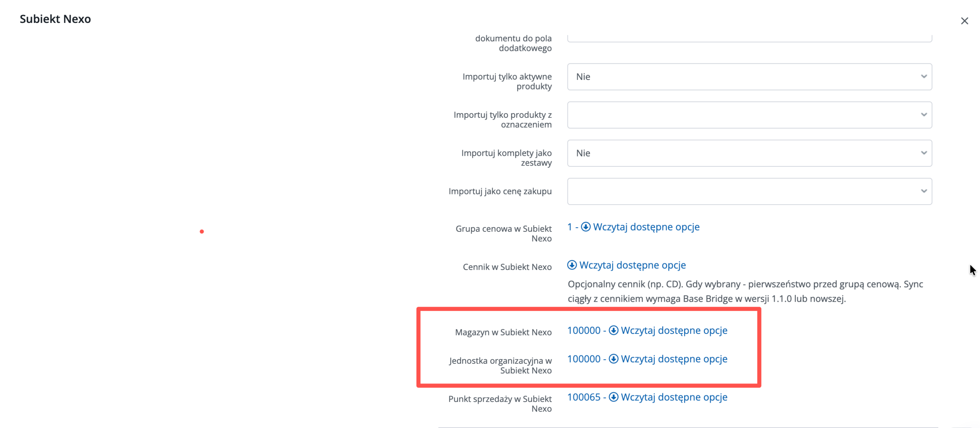The height and width of the screenshot is (428, 980).
Task: Click the 'Importuj tylko aktywne produkty' label
Action: pyautogui.click(x=507, y=81)
